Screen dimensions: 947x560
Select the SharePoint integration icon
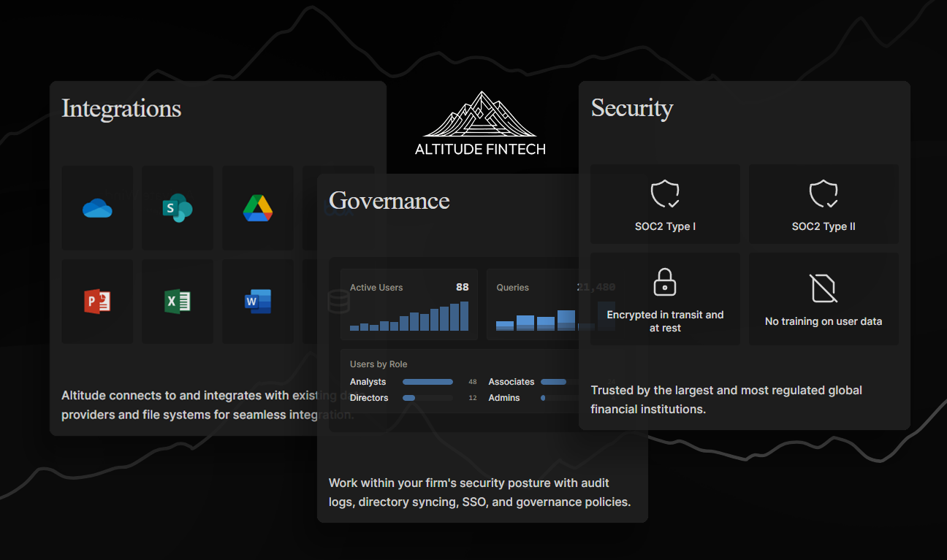pyautogui.click(x=177, y=209)
